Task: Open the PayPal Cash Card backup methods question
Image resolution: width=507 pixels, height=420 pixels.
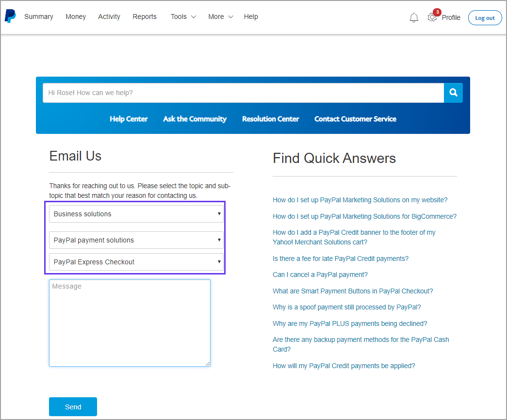Action: coord(361,344)
